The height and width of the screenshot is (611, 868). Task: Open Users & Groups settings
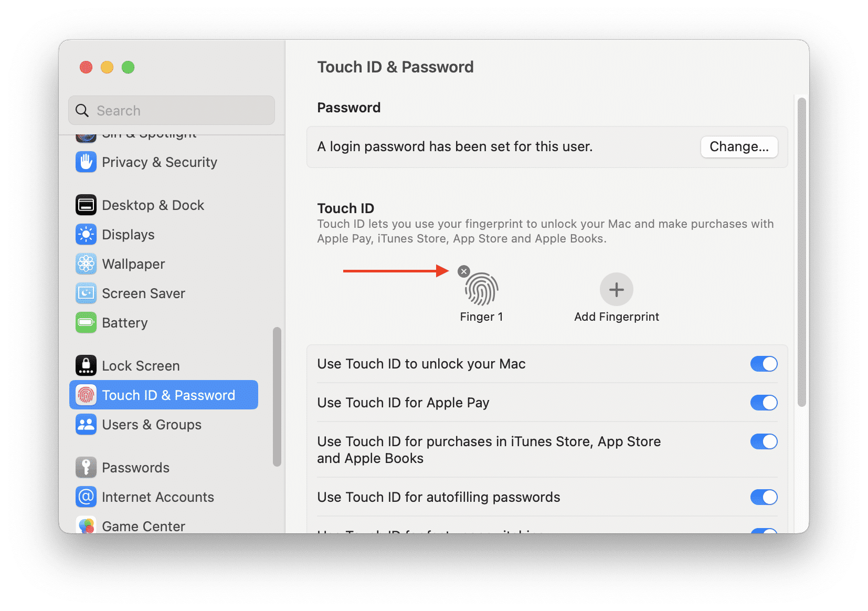coord(164,425)
